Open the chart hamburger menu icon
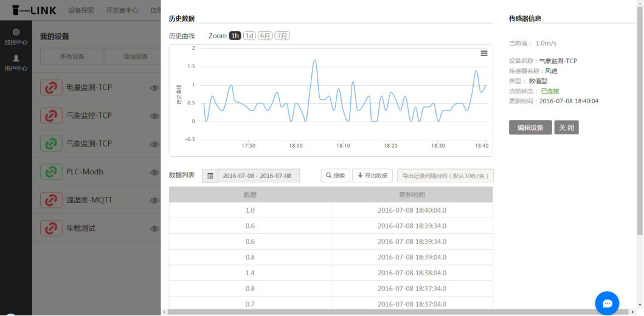644x316 pixels. point(484,53)
